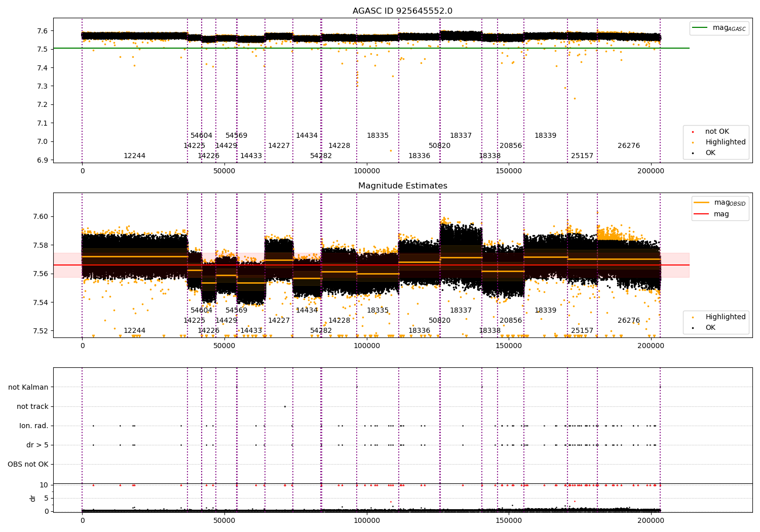Click obsid label 18339 in top plot

tap(546, 136)
